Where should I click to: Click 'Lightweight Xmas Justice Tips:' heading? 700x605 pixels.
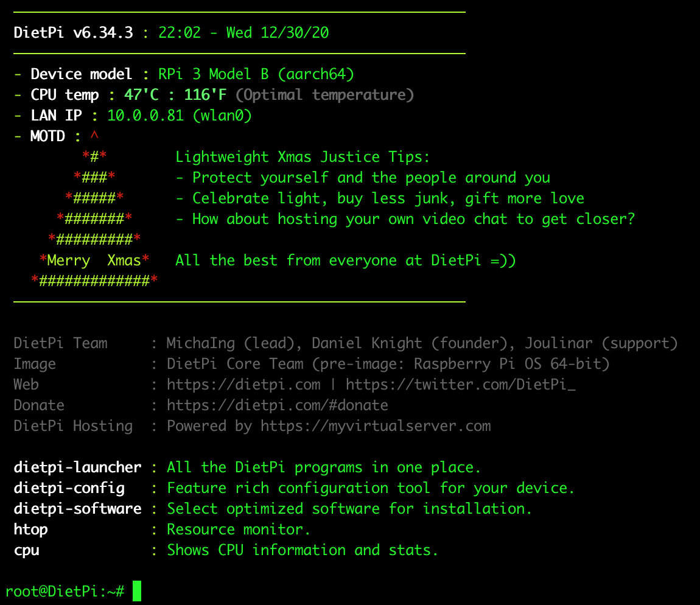[x=303, y=157]
